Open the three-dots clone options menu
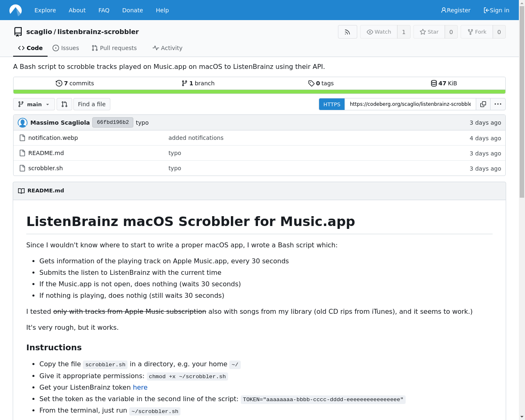525x420 pixels. pos(498,104)
